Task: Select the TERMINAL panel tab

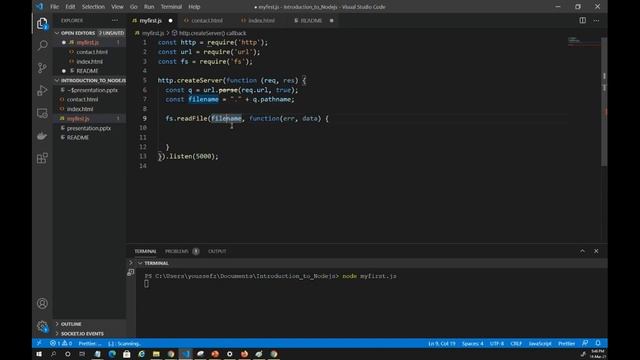Action: (145, 251)
